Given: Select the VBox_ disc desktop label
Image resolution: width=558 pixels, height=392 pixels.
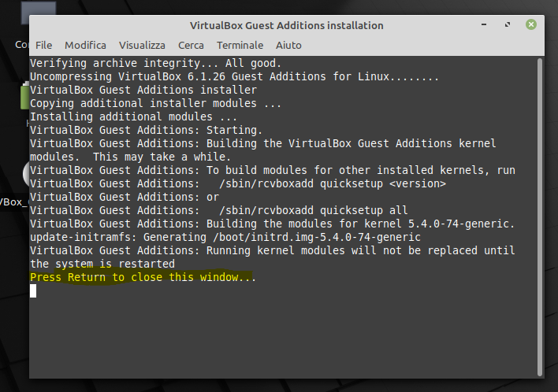Looking at the screenshot, I should (14, 202).
